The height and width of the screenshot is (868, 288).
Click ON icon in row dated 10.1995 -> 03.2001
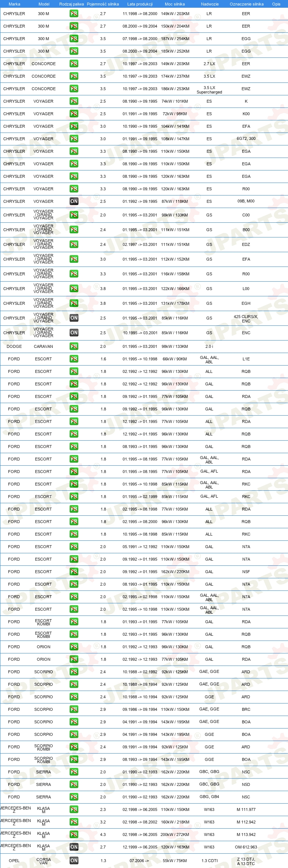pyautogui.click(x=74, y=333)
